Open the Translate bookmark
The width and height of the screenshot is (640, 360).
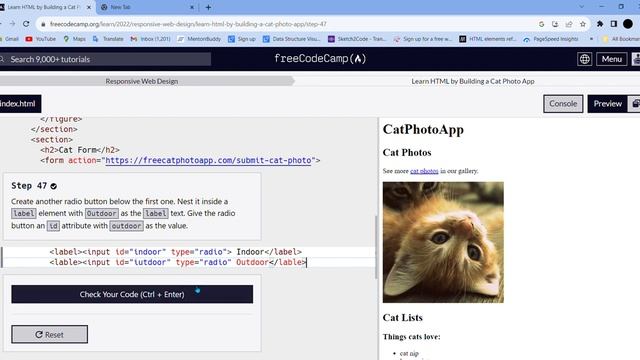point(108,39)
